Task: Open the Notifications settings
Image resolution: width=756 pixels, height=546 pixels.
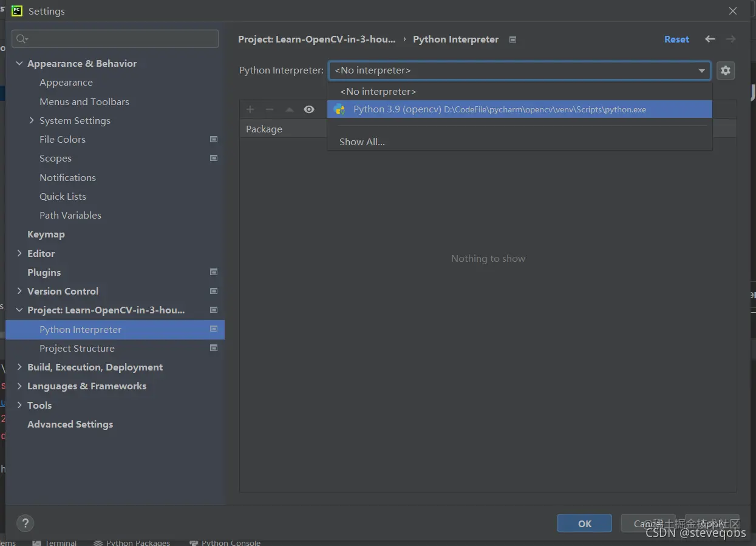Action: [x=67, y=177]
